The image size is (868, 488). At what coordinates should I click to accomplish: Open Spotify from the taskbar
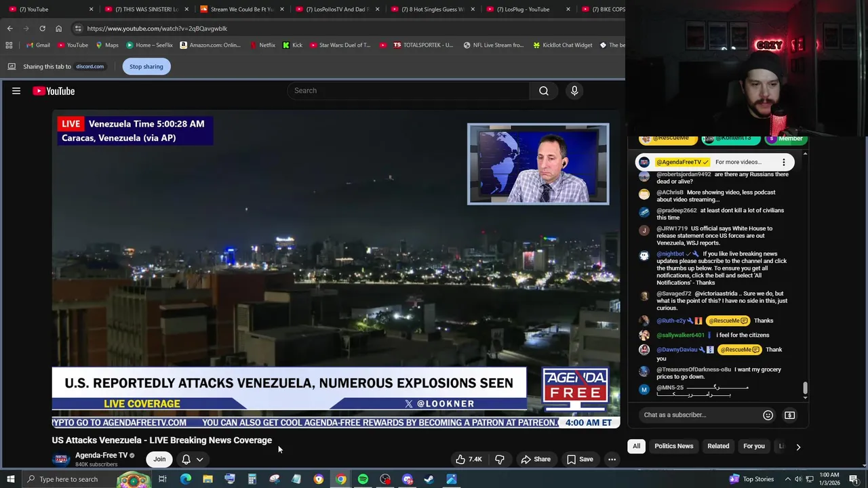[363, 479]
